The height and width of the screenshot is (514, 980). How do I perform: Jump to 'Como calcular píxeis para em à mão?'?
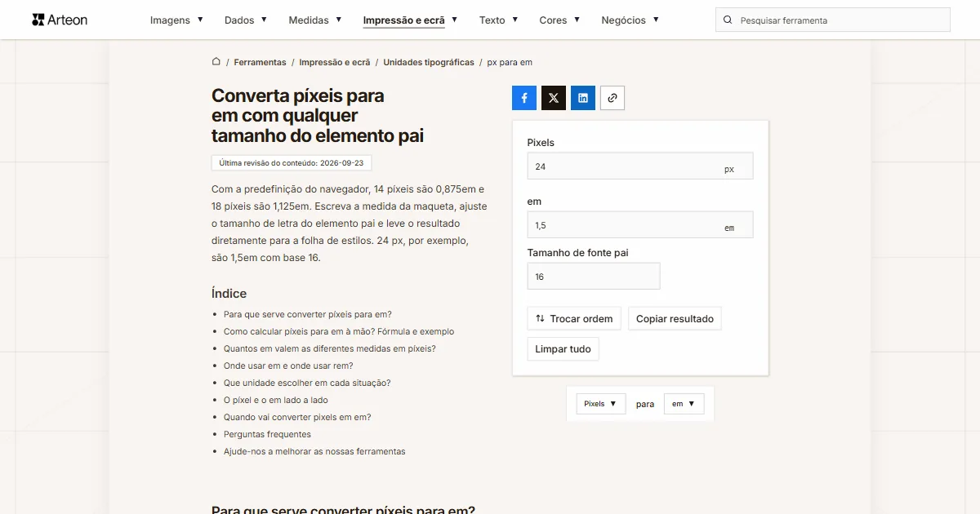click(339, 331)
